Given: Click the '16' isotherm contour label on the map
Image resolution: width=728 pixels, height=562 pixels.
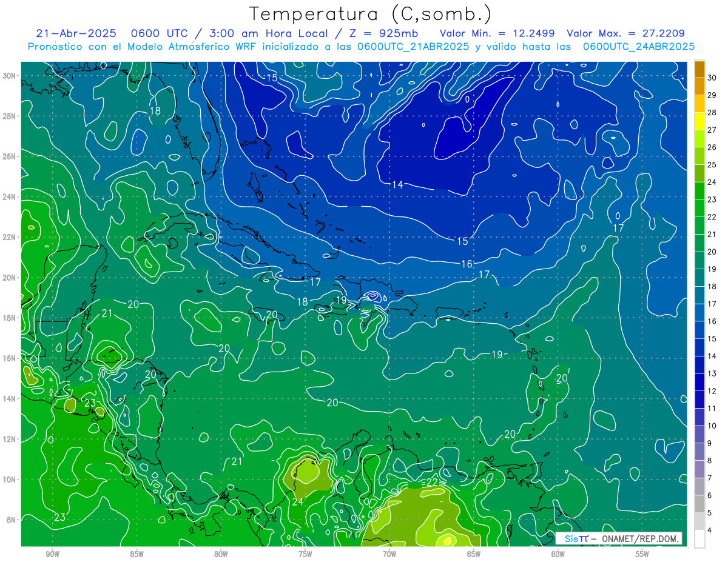Looking at the screenshot, I should click(467, 264).
